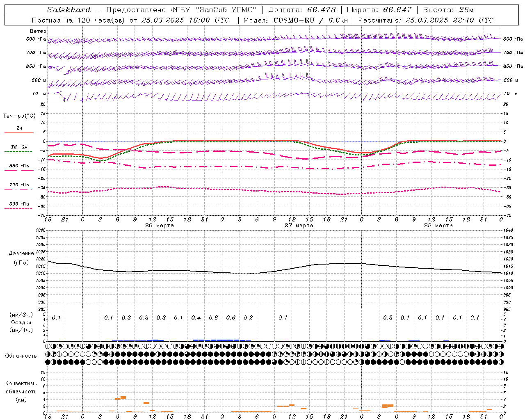Viewport: 525px width, 420px height.
Task: Select the '850 гПа' temperature legend entry
Action: (19, 166)
